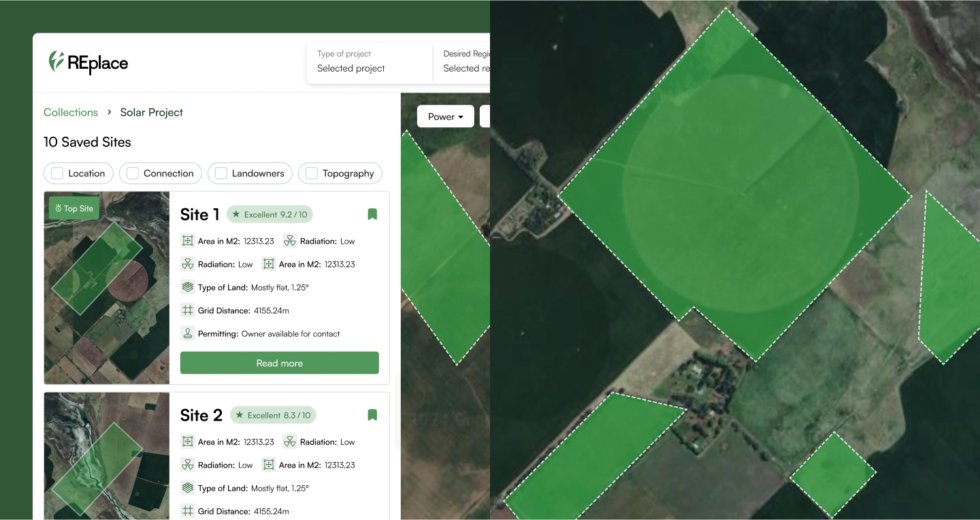The height and width of the screenshot is (520, 980).
Task: Toggle the bookmark icon on Site 1
Action: pos(372,214)
